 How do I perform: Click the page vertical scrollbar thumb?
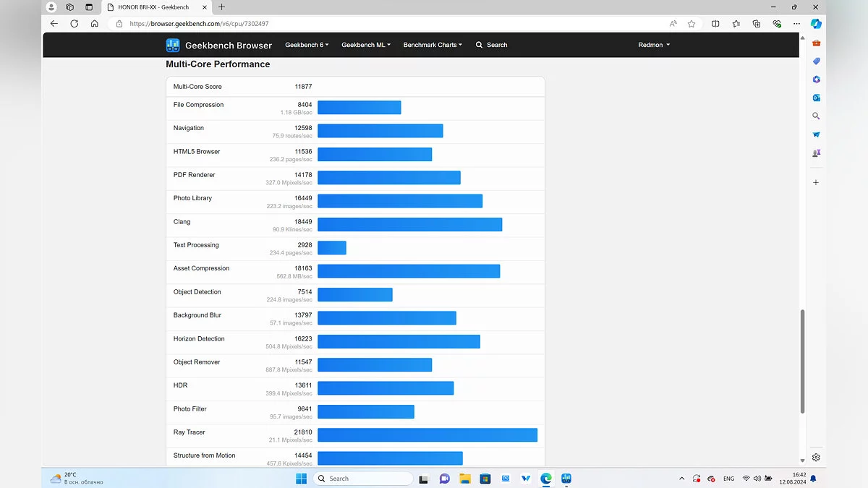pos(802,361)
